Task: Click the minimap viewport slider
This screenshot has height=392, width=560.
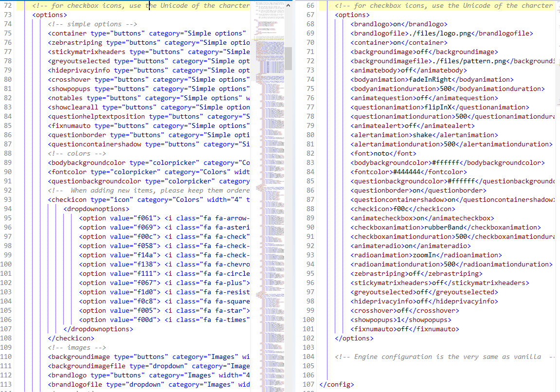Action: [x=288, y=58]
